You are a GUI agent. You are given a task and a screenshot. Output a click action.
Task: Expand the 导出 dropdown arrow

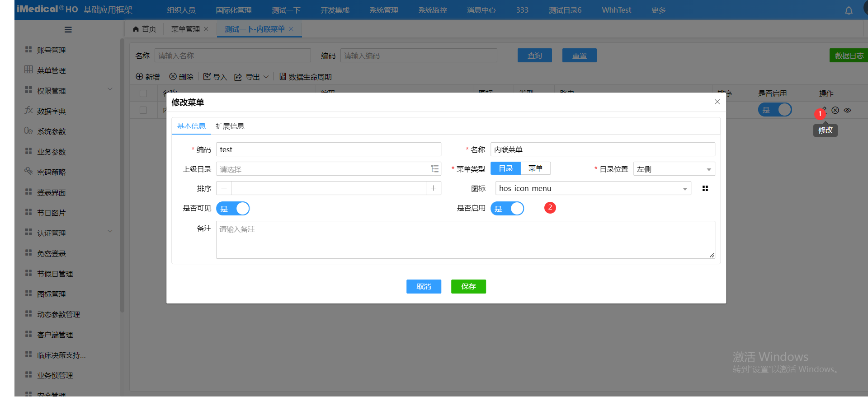(x=266, y=77)
